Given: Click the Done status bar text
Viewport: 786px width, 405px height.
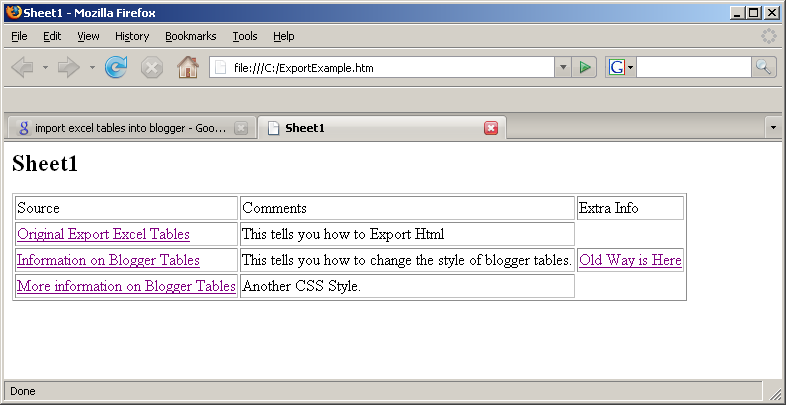Looking at the screenshot, I should (23, 391).
